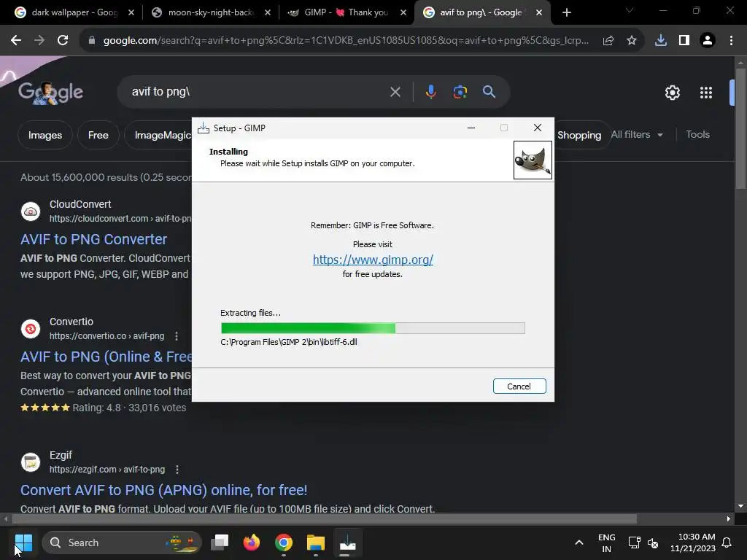Click the muted volume tray icon
Image resolution: width=747 pixels, height=560 pixels.
[x=653, y=542]
